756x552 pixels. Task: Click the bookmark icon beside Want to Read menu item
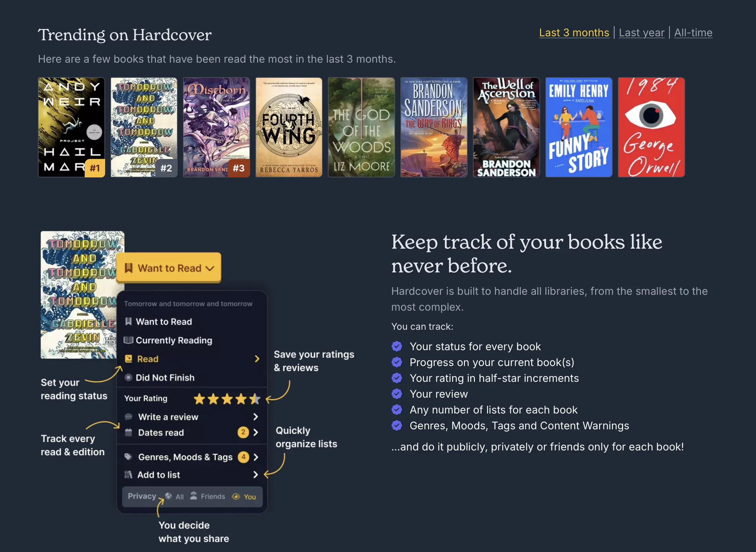coord(128,322)
